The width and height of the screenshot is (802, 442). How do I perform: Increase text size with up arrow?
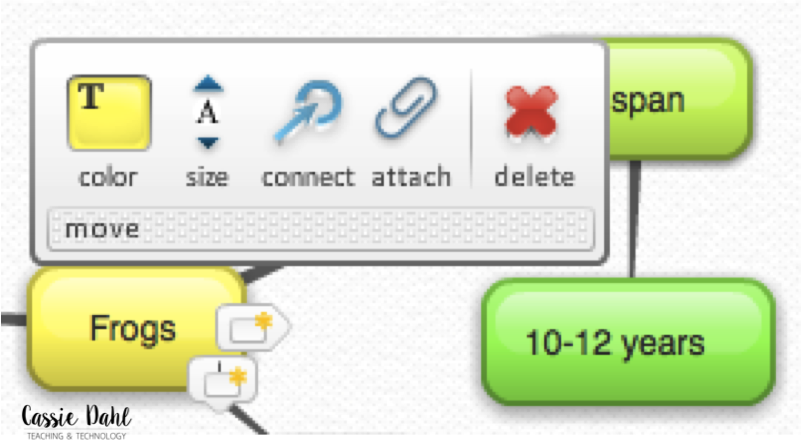[208, 84]
